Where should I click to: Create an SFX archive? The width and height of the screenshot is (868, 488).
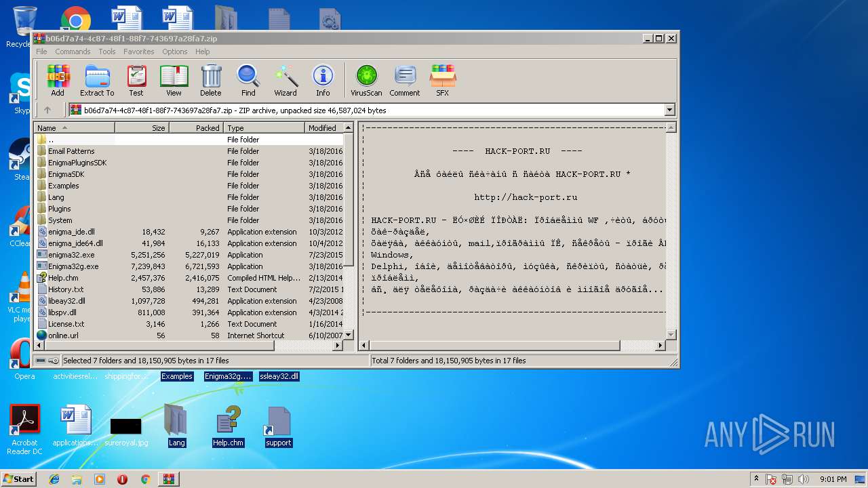[442, 81]
